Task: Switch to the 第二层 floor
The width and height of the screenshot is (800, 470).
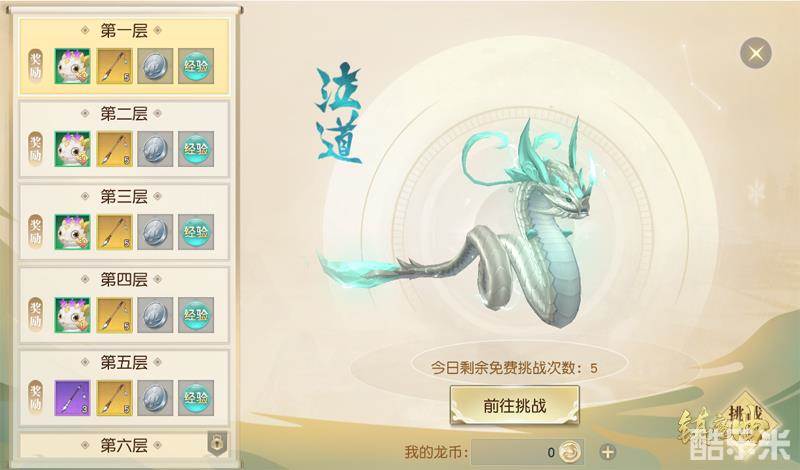Action: 124,139
